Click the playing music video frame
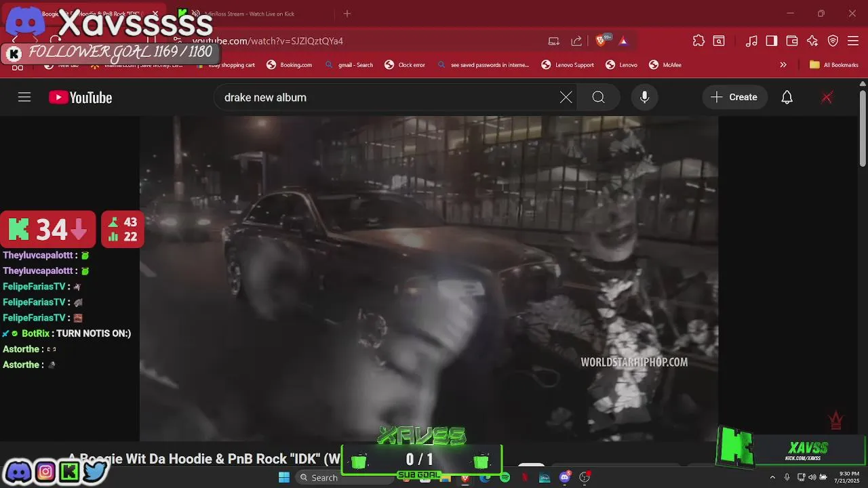This screenshot has height=488, width=868. [x=429, y=278]
